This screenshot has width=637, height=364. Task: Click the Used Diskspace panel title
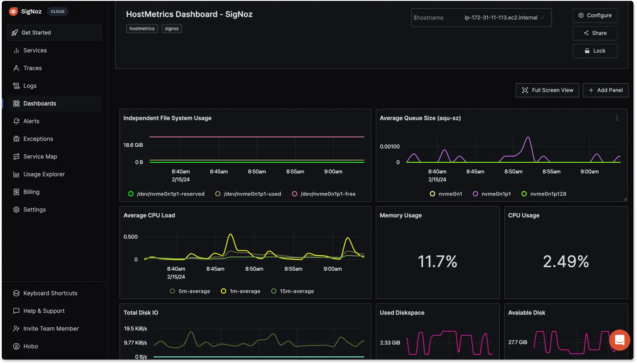tap(402, 313)
